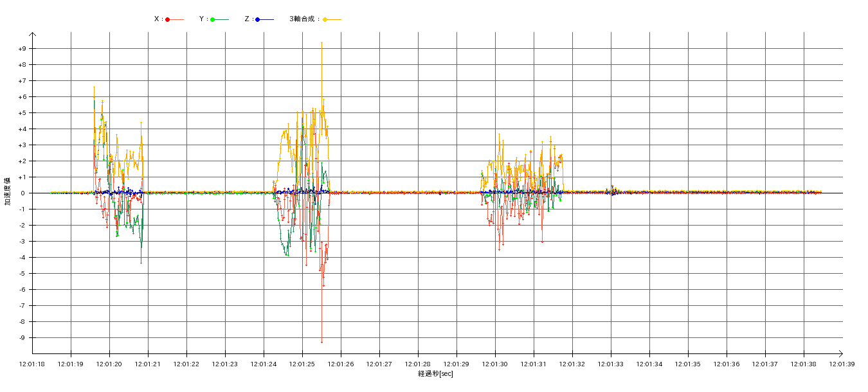The width and height of the screenshot is (868, 392).
Task: Click the 12:01:33 time tick label
Action: click(x=611, y=364)
